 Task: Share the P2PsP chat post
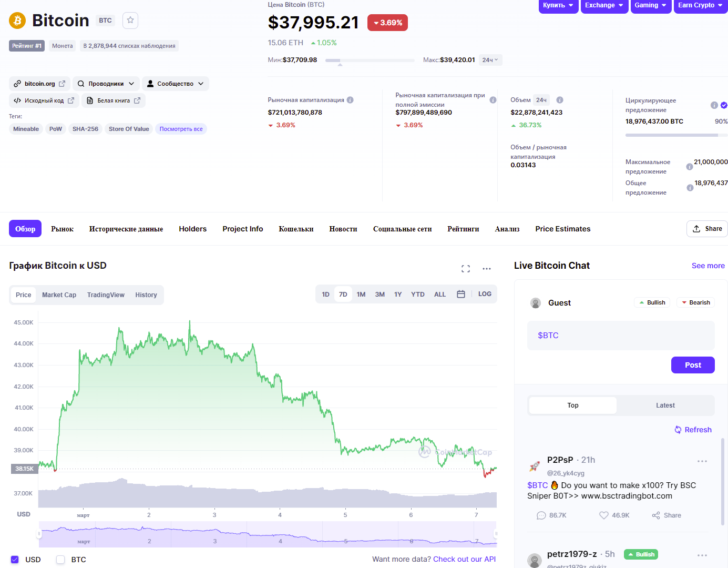pyautogui.click(x=667, y=515)
